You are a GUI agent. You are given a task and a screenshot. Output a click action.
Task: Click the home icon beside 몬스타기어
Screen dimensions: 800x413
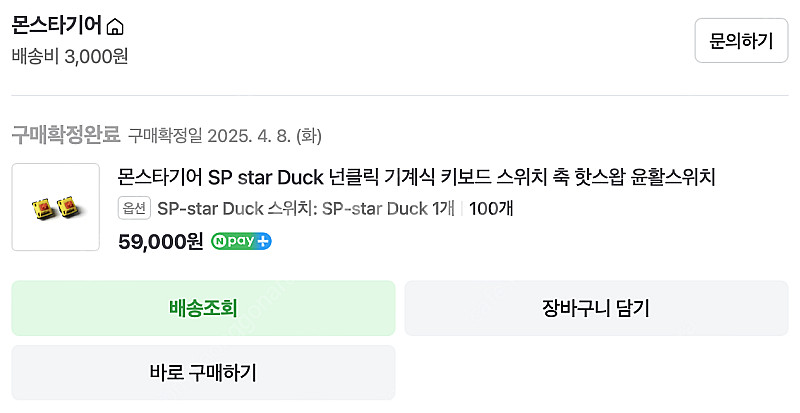[115, 27]
